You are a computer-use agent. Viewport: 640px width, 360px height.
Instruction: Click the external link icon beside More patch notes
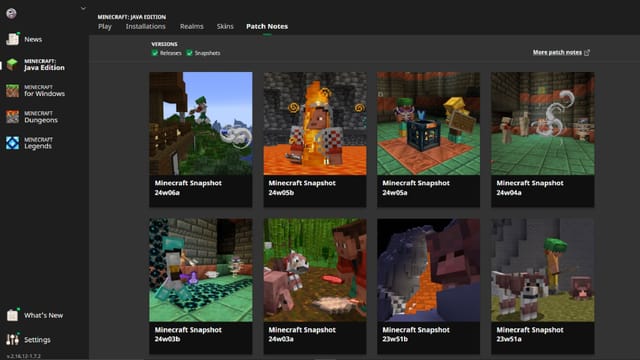coord(587,52)
